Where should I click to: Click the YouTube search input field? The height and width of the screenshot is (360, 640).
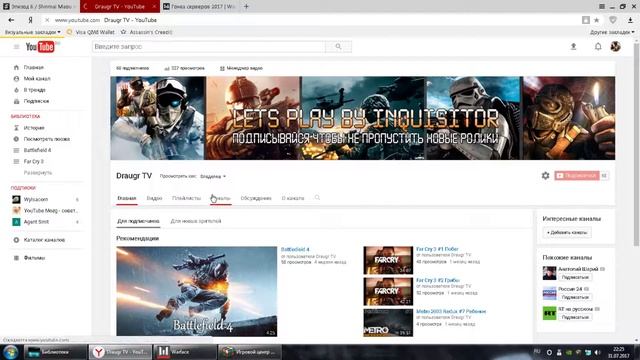pos(209,47)
